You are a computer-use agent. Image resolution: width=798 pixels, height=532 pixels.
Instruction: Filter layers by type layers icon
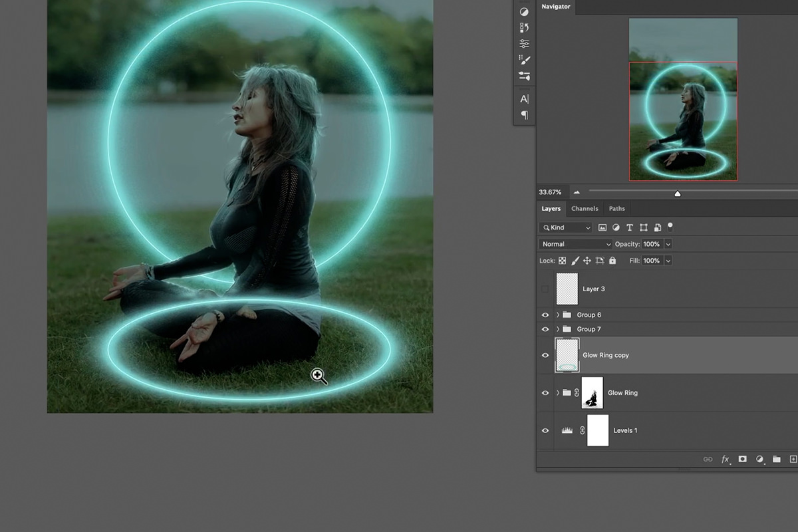[x=630, y=227]
